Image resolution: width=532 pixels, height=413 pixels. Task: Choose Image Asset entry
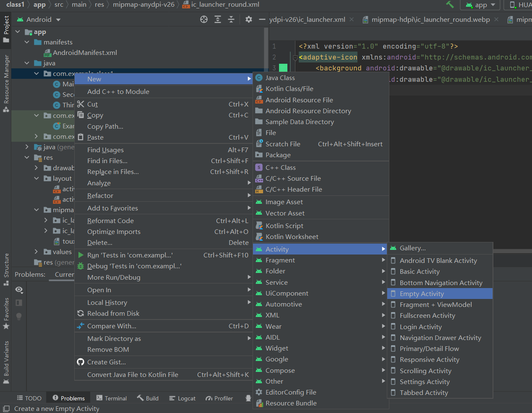[321, 202]
